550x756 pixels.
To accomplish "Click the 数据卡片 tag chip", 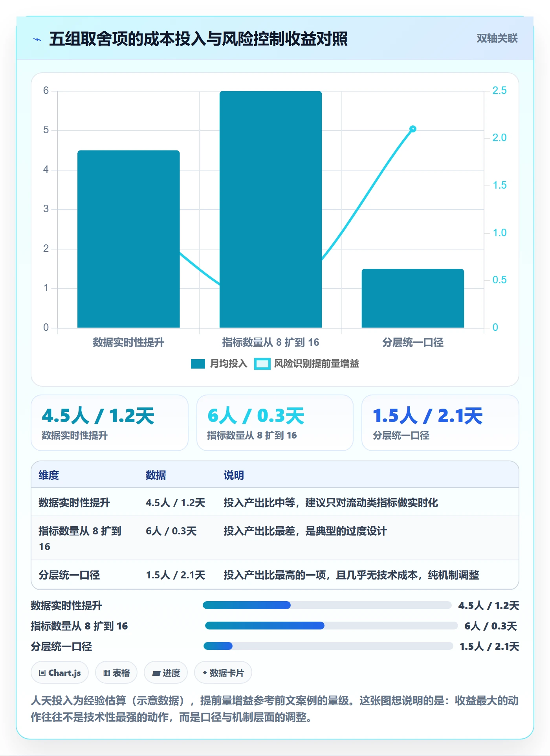I will 223,673.
